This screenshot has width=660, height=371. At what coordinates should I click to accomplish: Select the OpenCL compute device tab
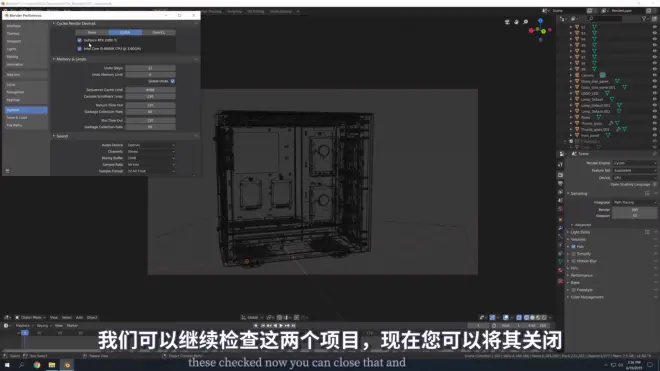coord(159,32)
